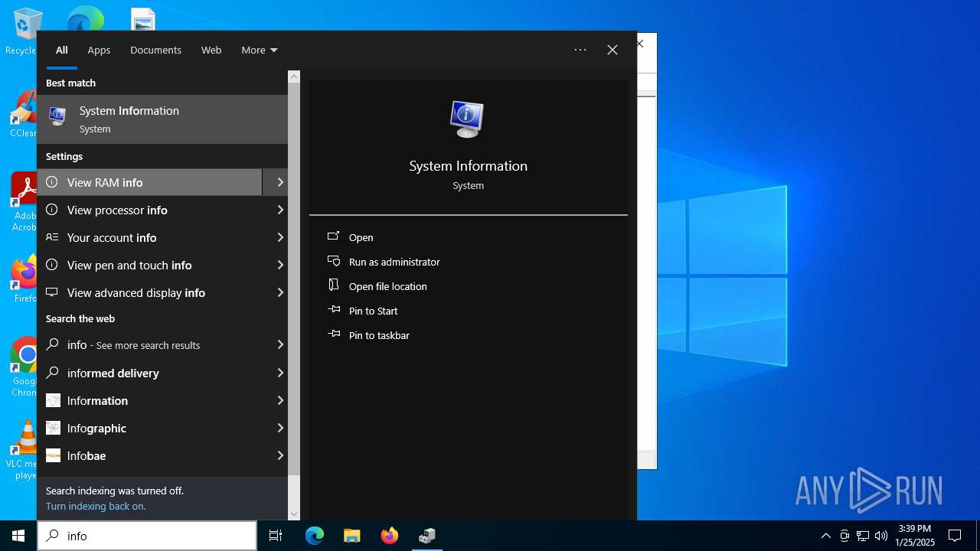Open Task View from the taskbar
Screen dimensions: 980x551
click(276, 536)
